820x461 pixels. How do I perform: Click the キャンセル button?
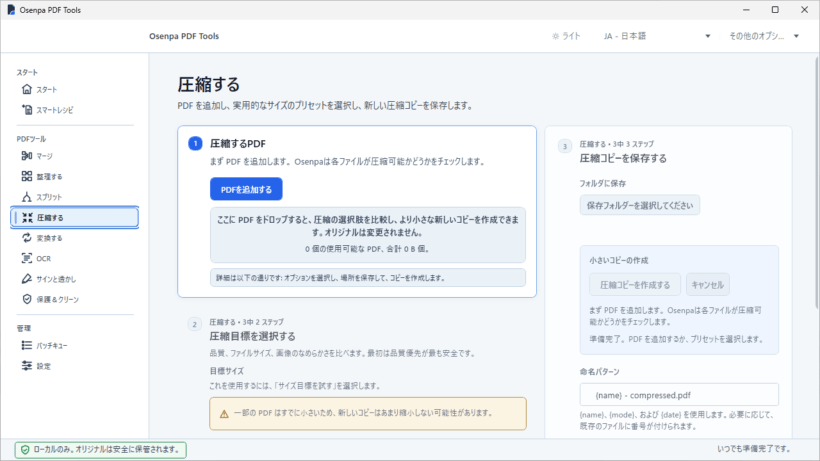tap(708, 285)
